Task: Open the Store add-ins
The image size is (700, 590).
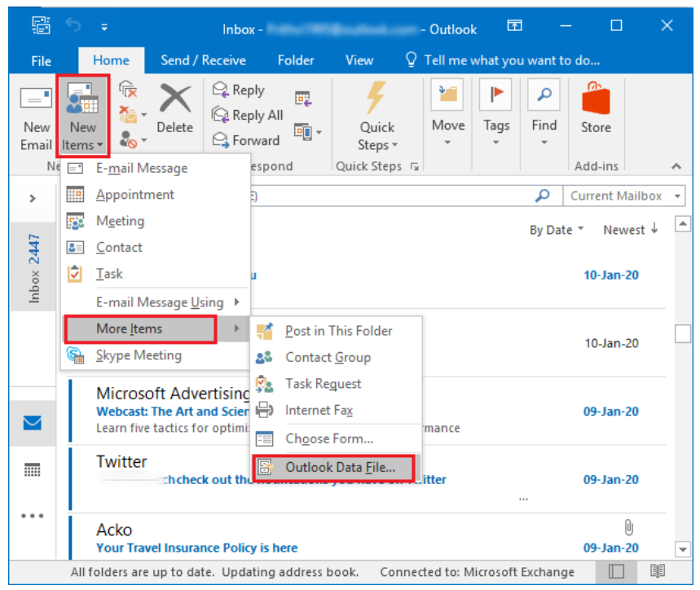Action: pos(596,108)
